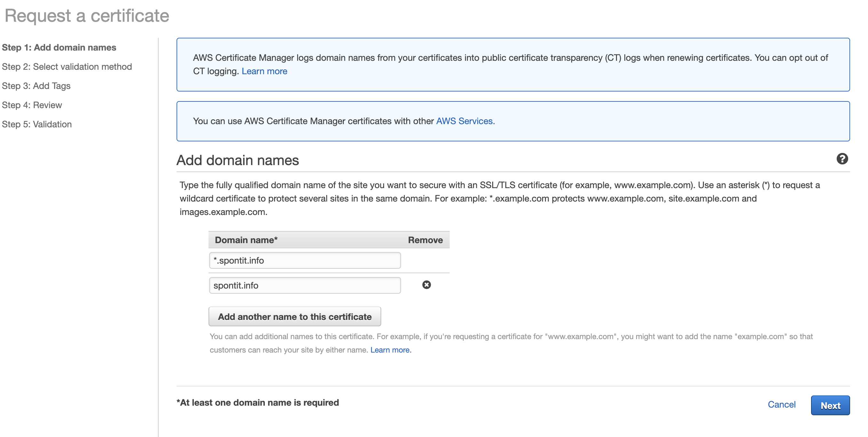
Task: Go to Step 1: Add domain names
Action: click(x=59, y=48)
